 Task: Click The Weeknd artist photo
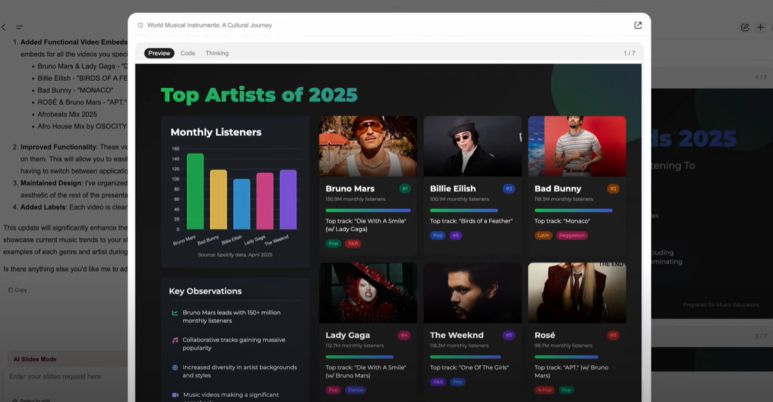472,293
